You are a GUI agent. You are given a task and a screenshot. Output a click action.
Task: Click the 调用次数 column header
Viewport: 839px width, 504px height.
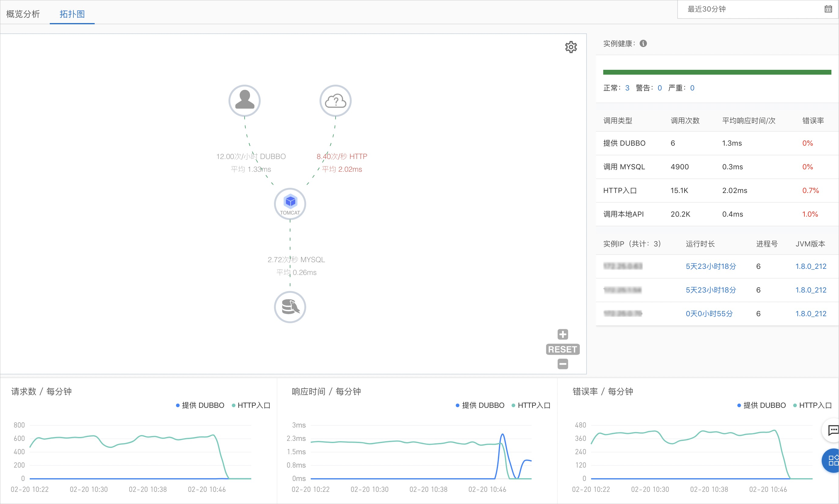(685, 120)
